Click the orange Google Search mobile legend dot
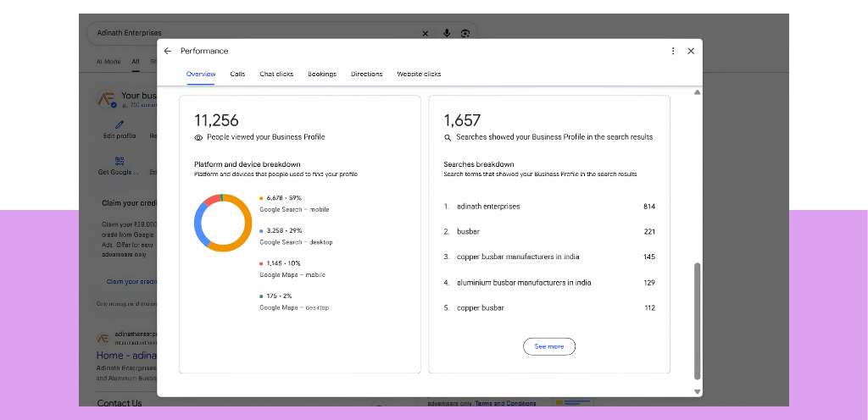The width and height of the screenshot is (868, 420). point(261,198)
